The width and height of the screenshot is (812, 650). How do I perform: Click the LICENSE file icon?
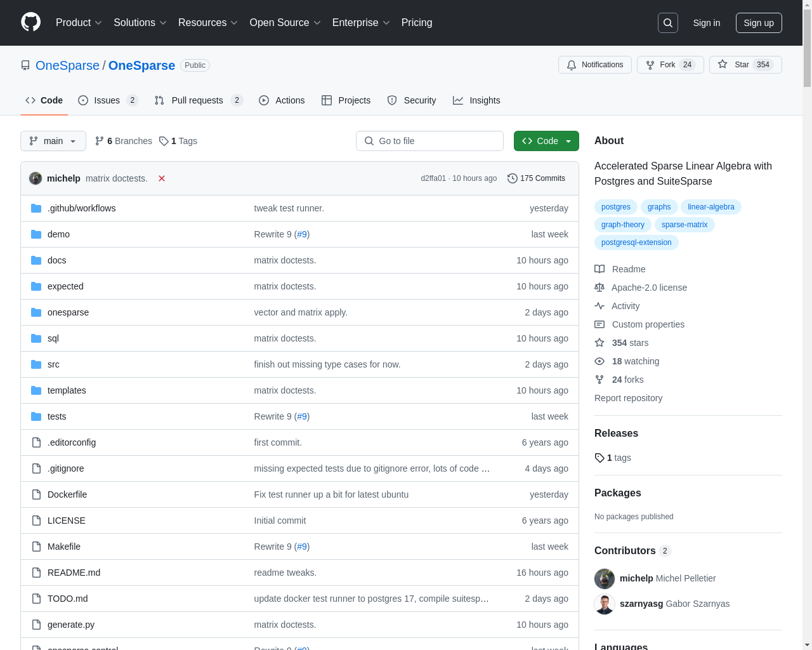click(x=36, y=521)
